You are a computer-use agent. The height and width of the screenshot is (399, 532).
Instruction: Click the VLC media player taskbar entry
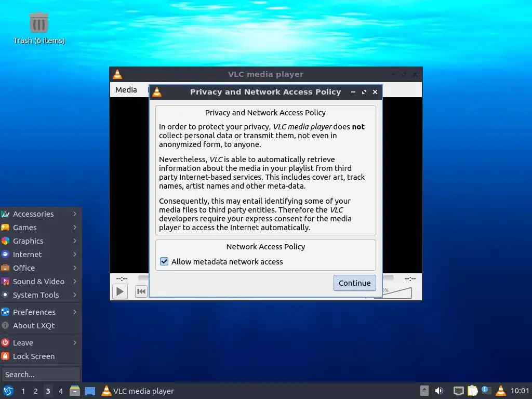pos(138,391)
